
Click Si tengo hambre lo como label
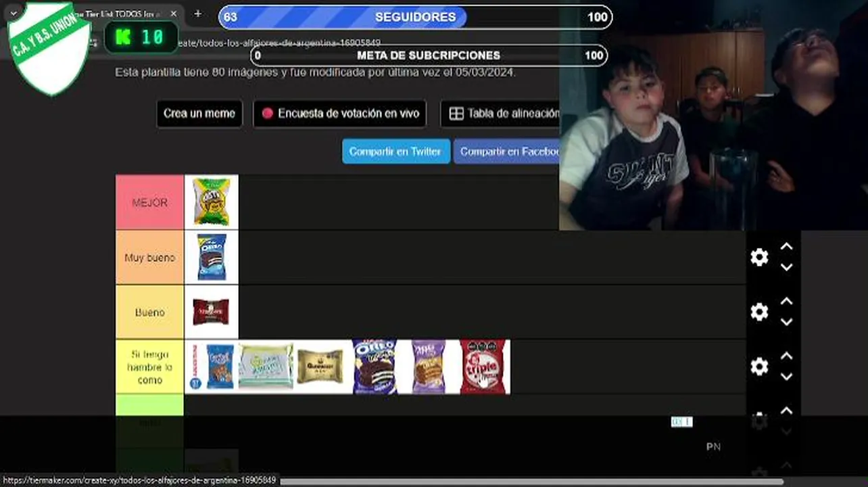point(149,367)
